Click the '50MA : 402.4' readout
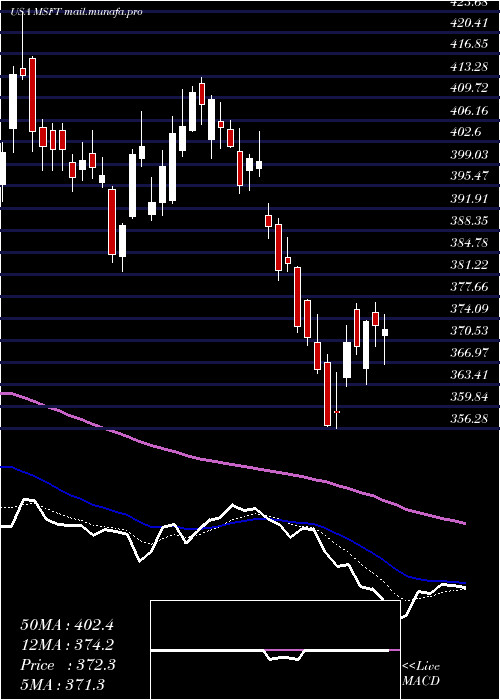Viewport: 500px width, 700px height. 67,625
